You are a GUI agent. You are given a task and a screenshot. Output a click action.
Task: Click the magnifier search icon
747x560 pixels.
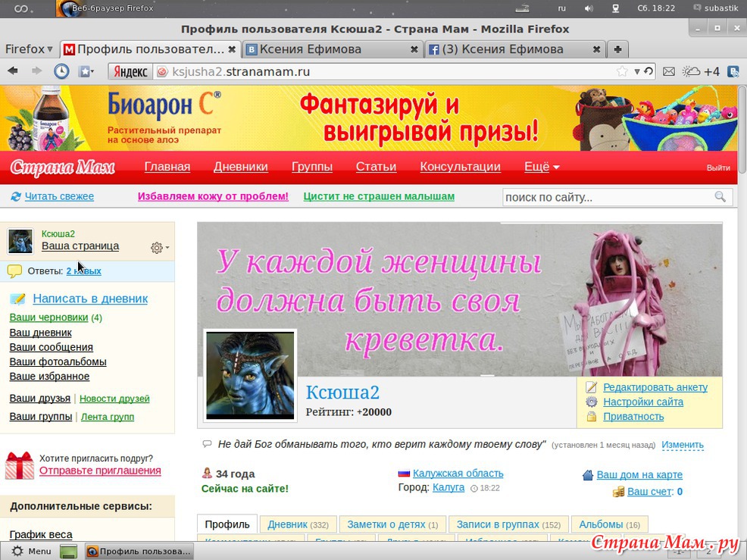click(720, 197)
